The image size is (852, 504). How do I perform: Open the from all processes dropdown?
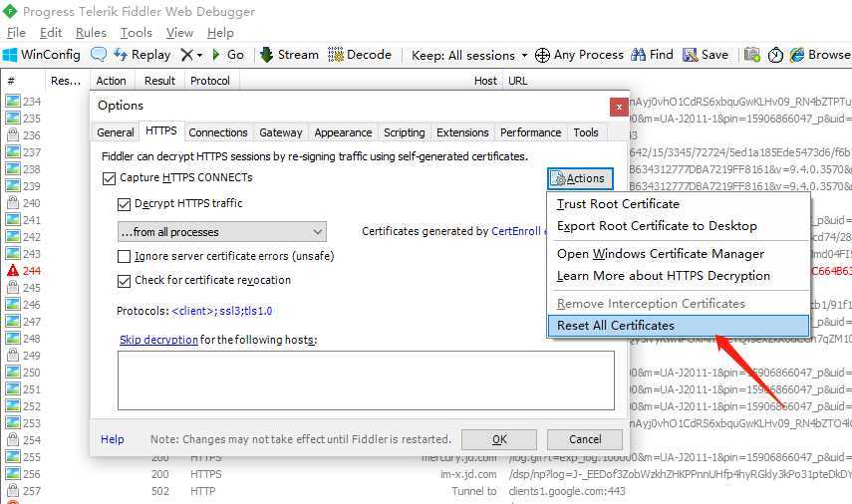coord(221,232)
